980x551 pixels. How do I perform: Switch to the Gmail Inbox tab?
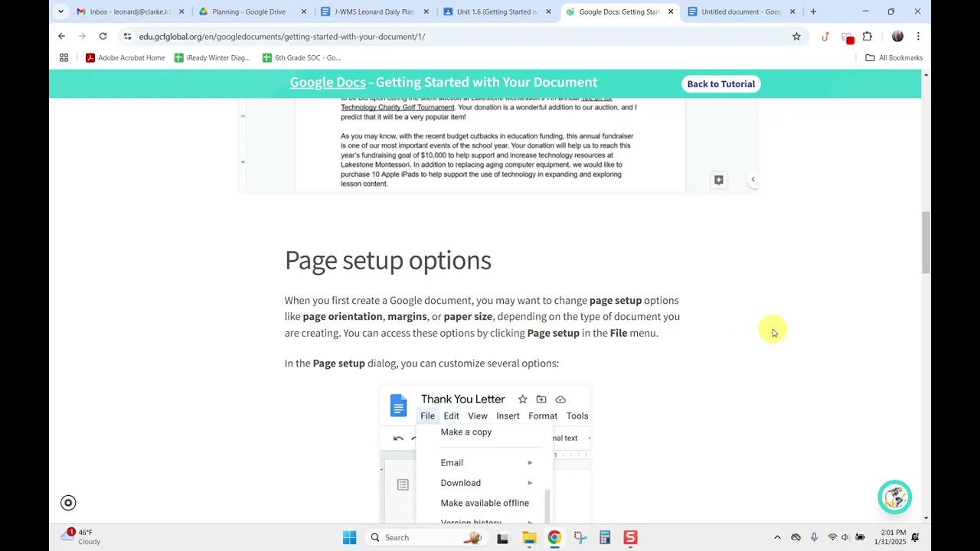coord(124,11)
